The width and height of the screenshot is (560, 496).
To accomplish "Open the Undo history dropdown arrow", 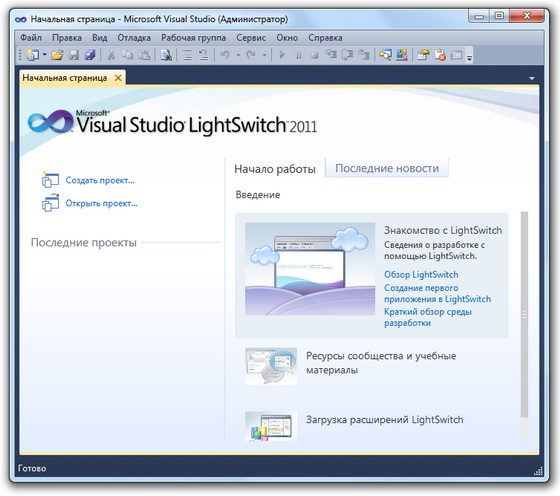I will pos(238,55).
